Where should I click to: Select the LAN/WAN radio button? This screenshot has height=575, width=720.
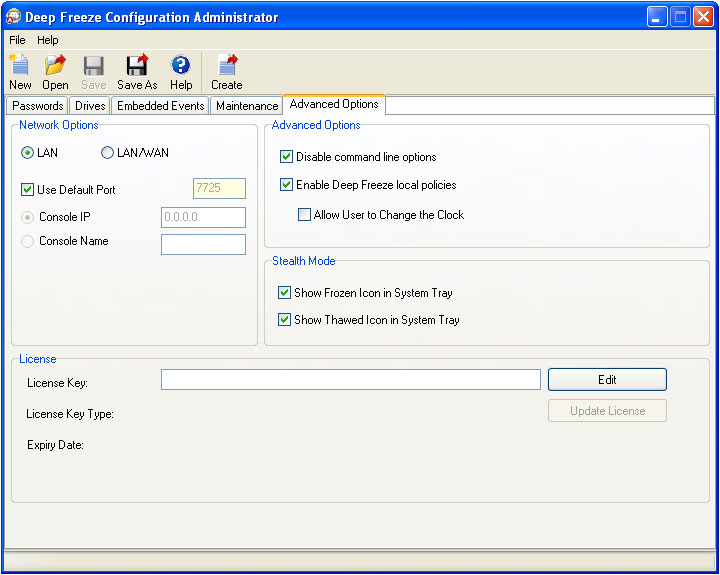tap(107, 152)
